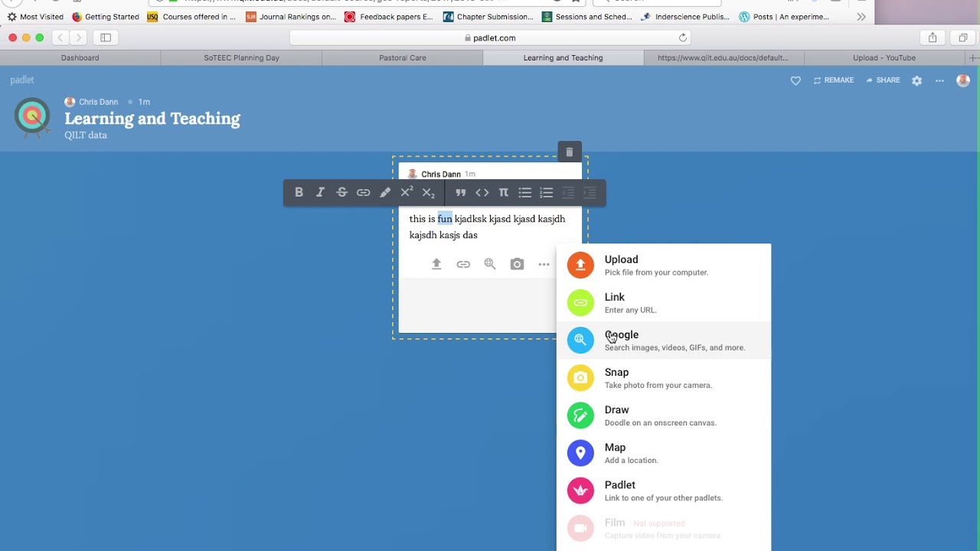Format the text as code
Viewport: 980px width, 551px height.
click(482, 193)
